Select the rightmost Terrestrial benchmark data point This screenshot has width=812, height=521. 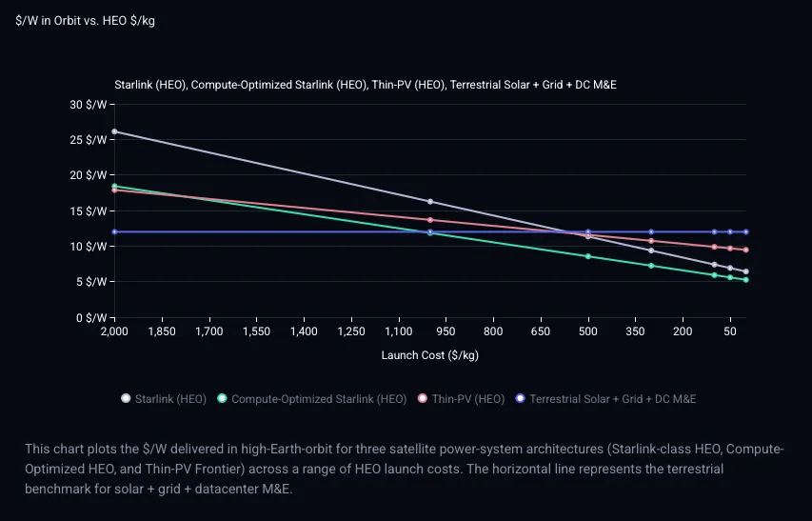pos(745,231)
